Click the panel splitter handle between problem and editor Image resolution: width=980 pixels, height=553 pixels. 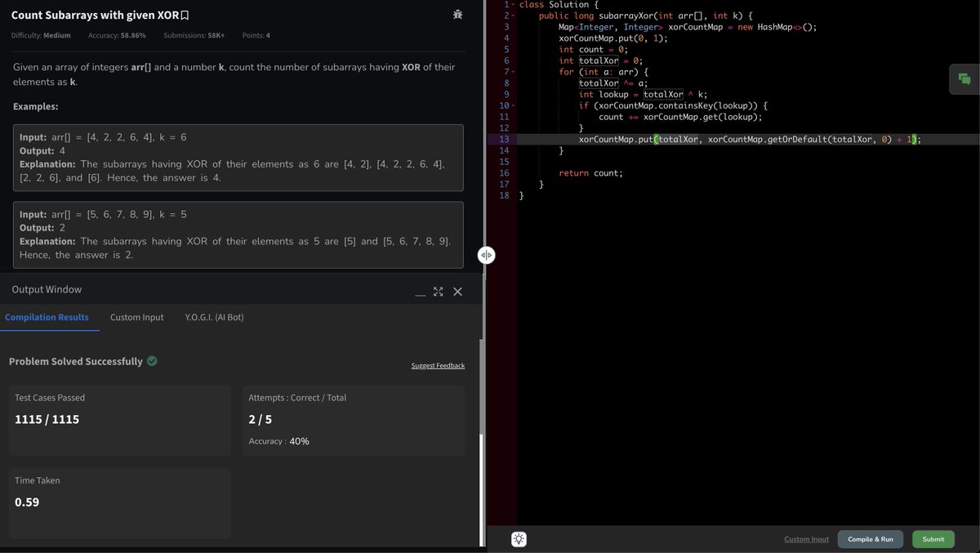click(486, 255)
